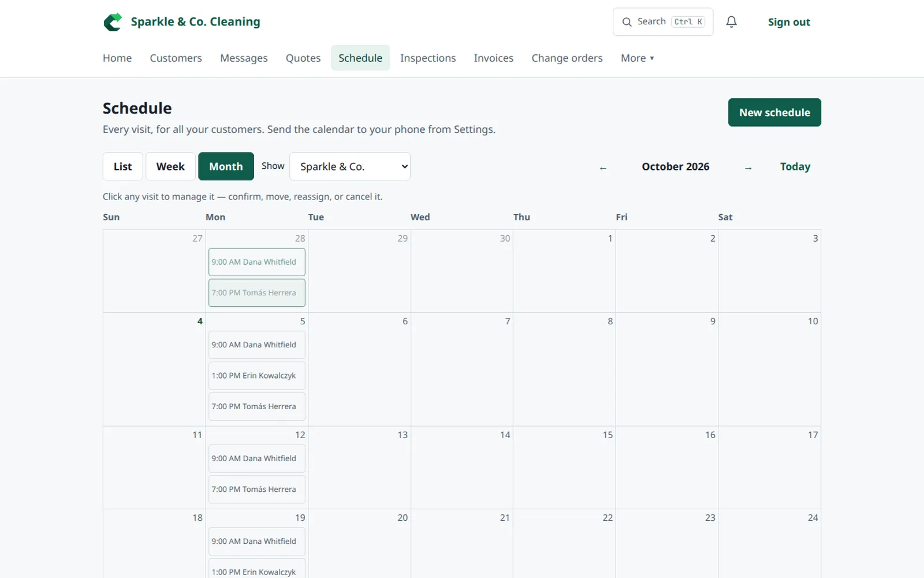Select the Schedule tab
The width and height of the screenshot is (924, 578).
[360, 58]
